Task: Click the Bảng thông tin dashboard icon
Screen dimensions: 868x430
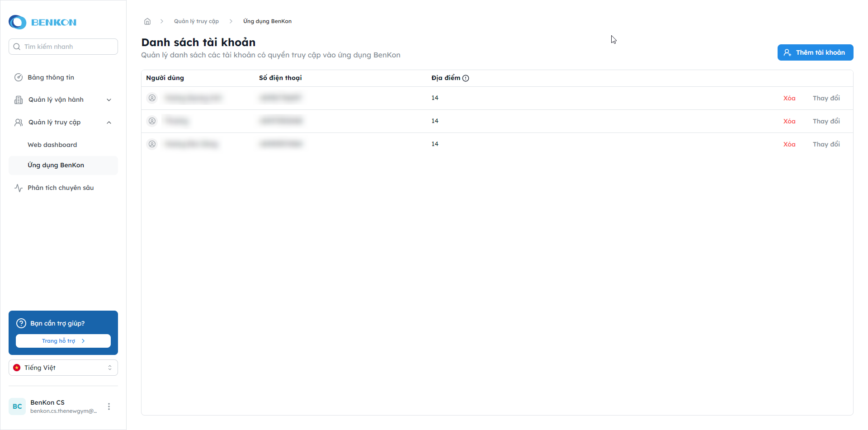Action: 19,77
